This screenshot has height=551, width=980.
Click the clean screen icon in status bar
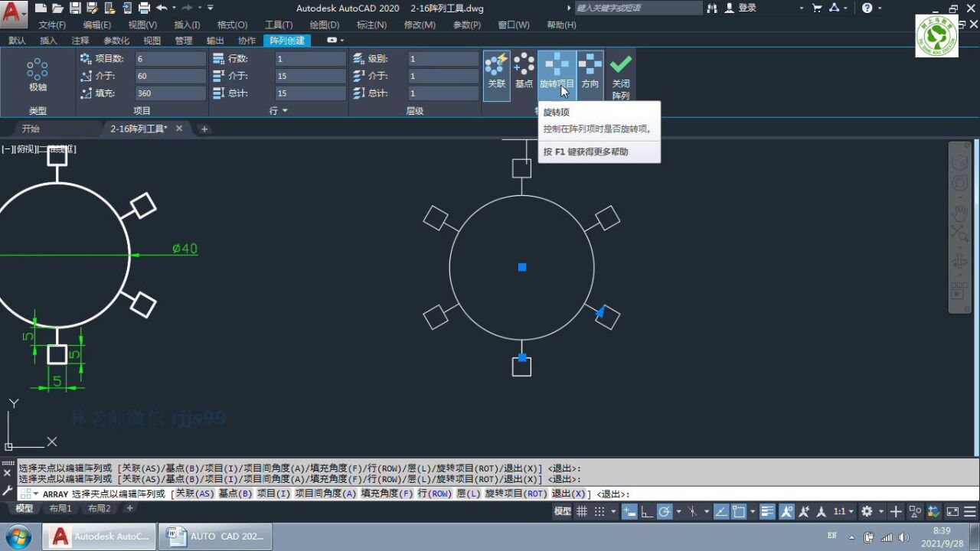(x=952, y=511)
